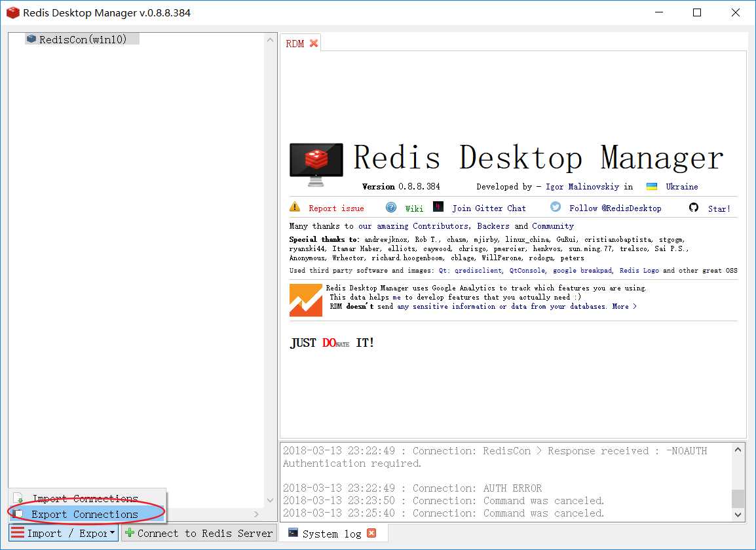Click the JUST DOnate IT! banner

pos(332,343)
